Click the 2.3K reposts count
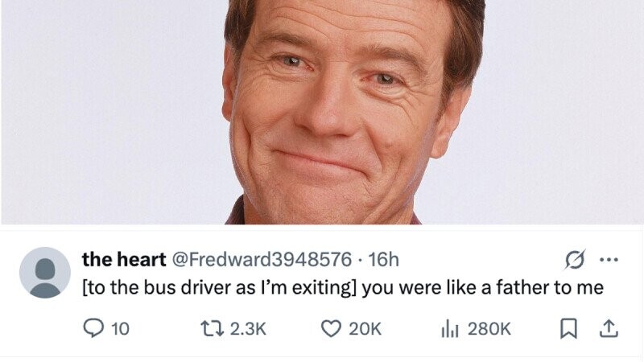 click(248, 329)
